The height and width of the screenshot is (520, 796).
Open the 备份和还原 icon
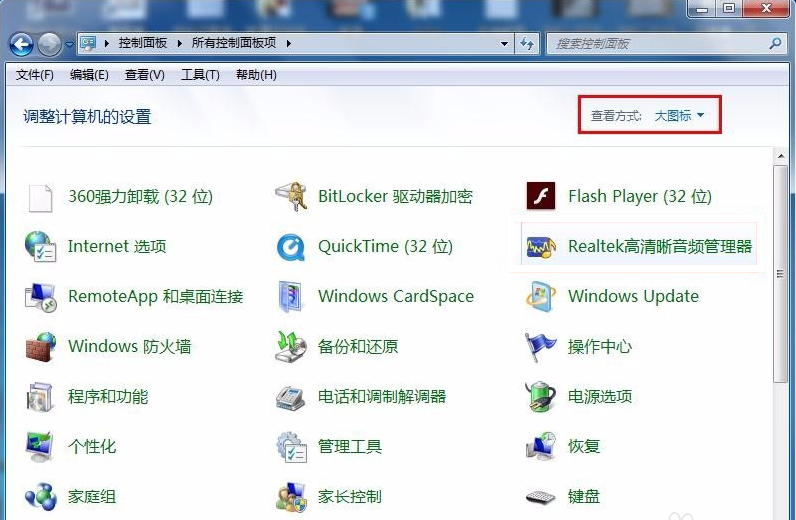291,346
